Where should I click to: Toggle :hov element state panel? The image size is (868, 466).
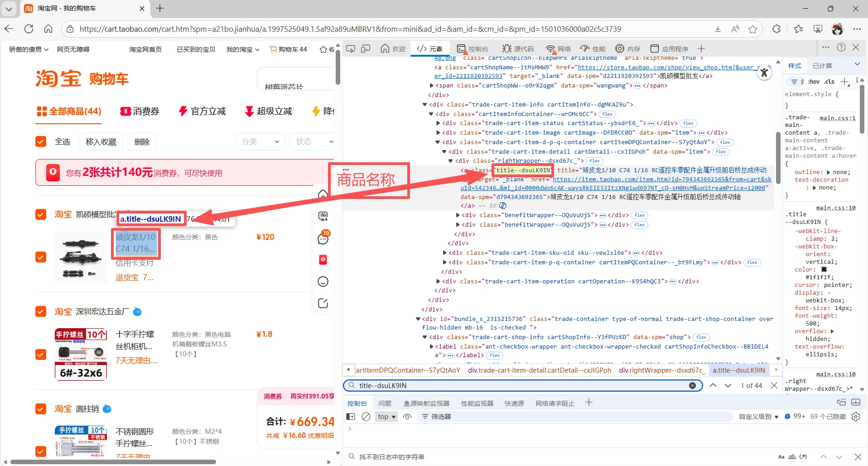(x=814, y=82)
